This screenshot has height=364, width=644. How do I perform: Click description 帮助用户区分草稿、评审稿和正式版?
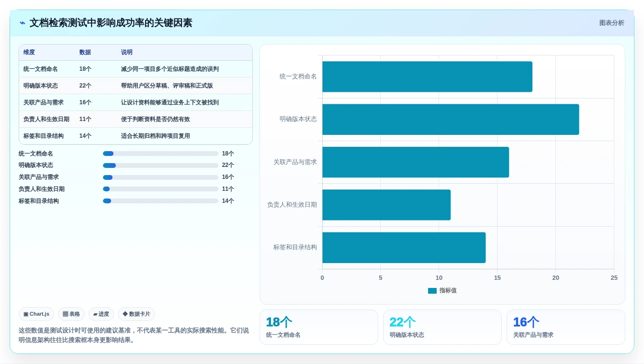(167, 86)
